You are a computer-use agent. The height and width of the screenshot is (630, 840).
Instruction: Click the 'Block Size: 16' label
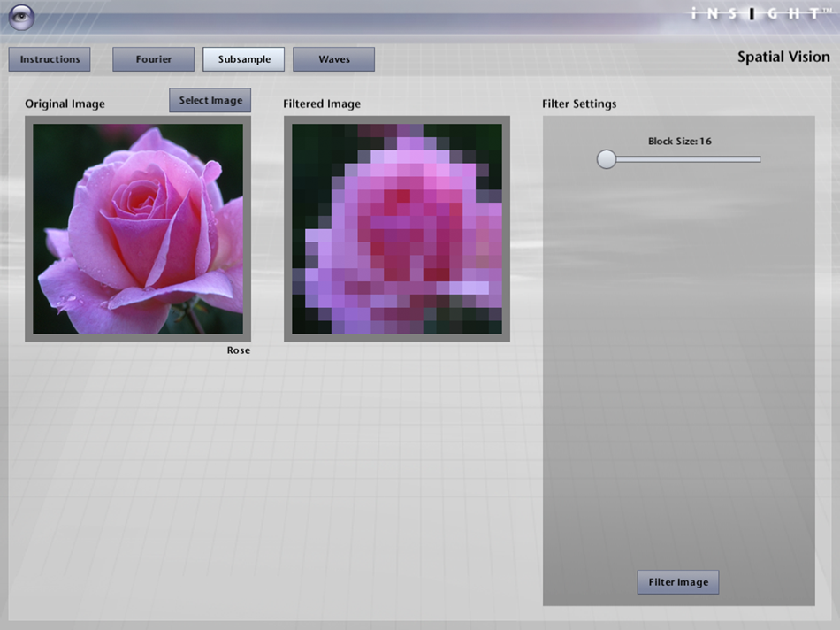(679, 141)
